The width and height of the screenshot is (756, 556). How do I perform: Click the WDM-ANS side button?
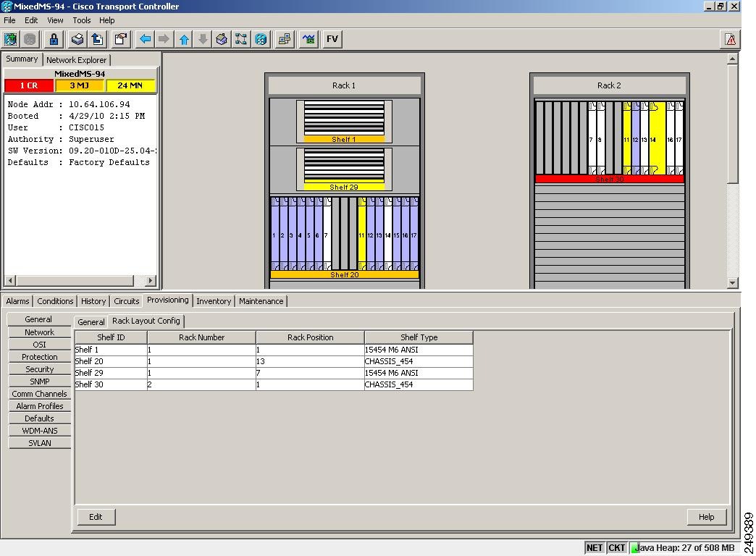[x=40, y=431]
